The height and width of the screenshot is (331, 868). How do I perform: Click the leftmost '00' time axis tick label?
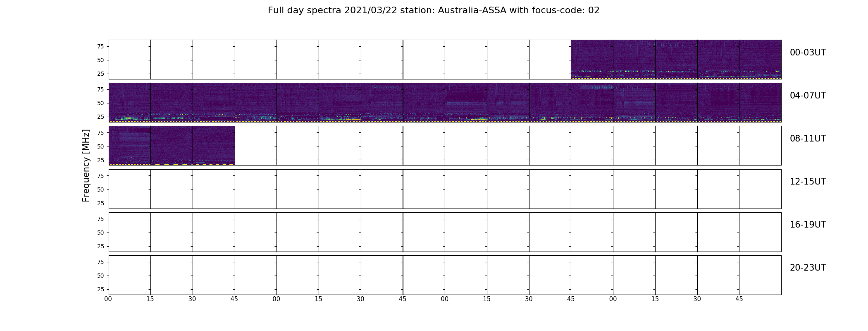(x=108, y=299)
